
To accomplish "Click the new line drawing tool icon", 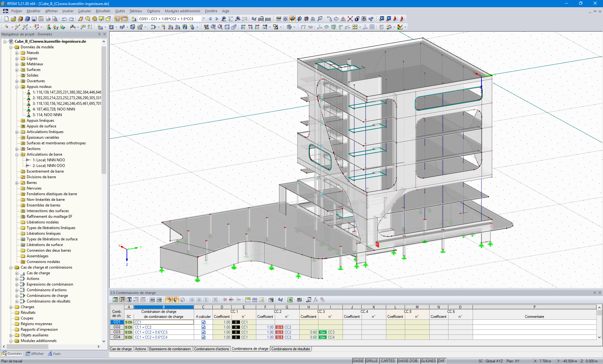I will pyautogui.click(x=17, y=27).
